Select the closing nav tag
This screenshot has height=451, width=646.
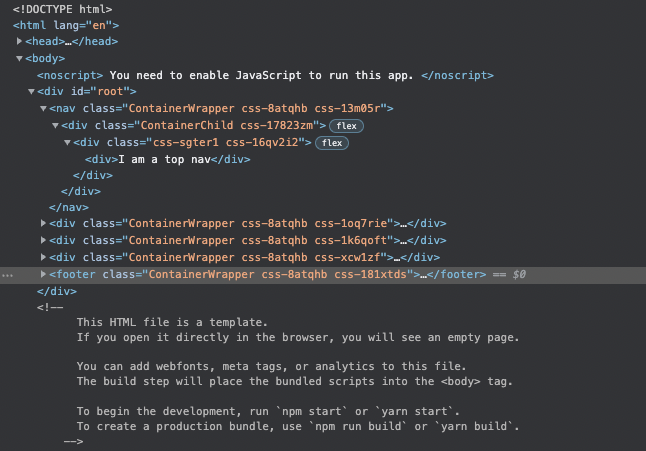[x=69, y=208]
